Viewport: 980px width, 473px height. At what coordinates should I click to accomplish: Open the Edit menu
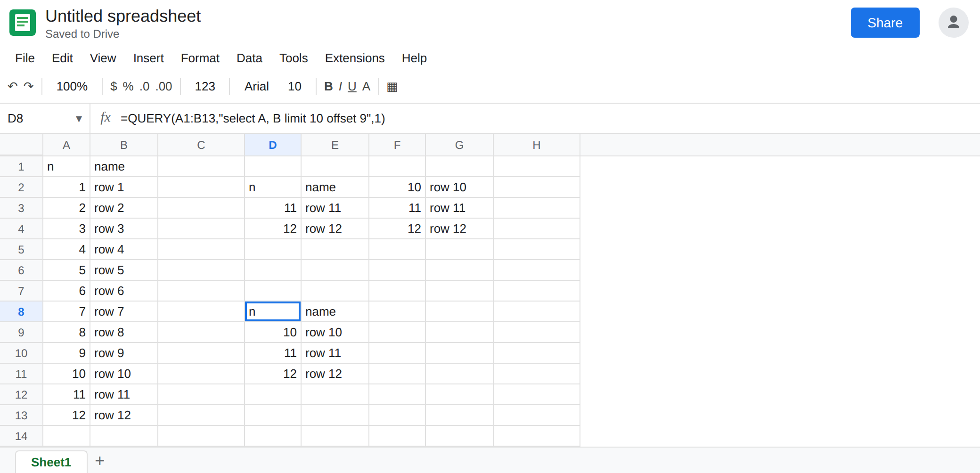pyautogui.click(x=62, y=58)
